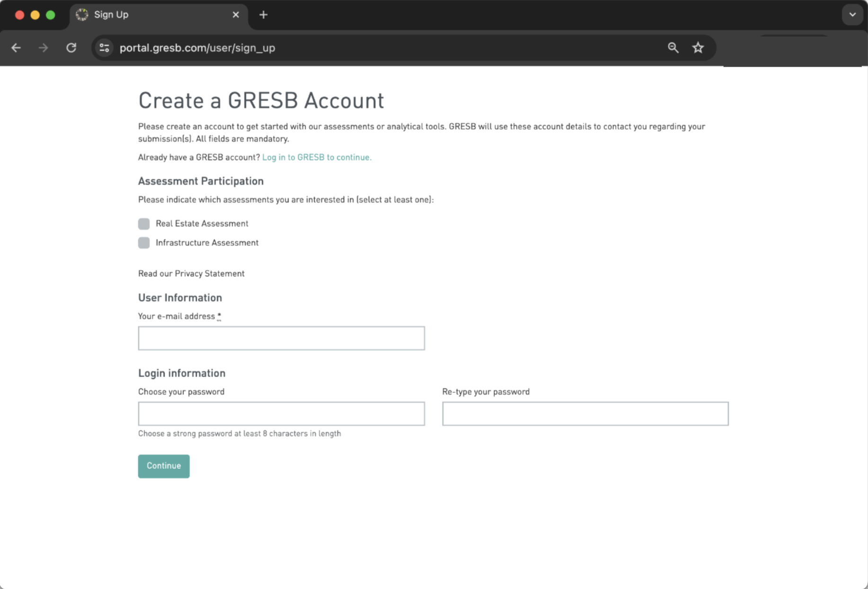868x589 pixels.
Task: Click the Choose your password field
Action: 281,414
